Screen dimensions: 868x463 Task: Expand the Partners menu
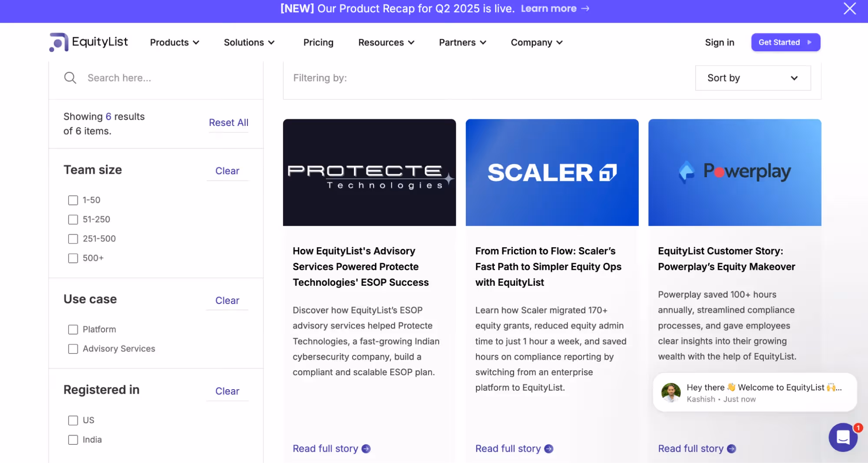click(462, 42)
